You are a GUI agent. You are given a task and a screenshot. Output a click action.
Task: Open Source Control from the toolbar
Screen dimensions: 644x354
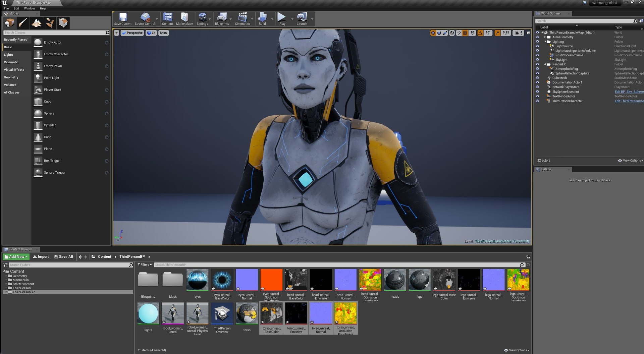point(145,19)
